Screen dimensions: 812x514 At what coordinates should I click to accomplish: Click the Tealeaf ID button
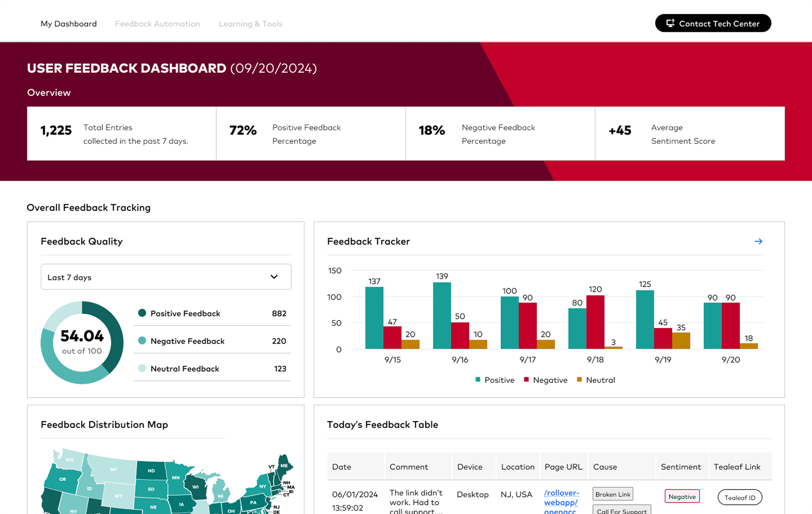pos(740,498)
